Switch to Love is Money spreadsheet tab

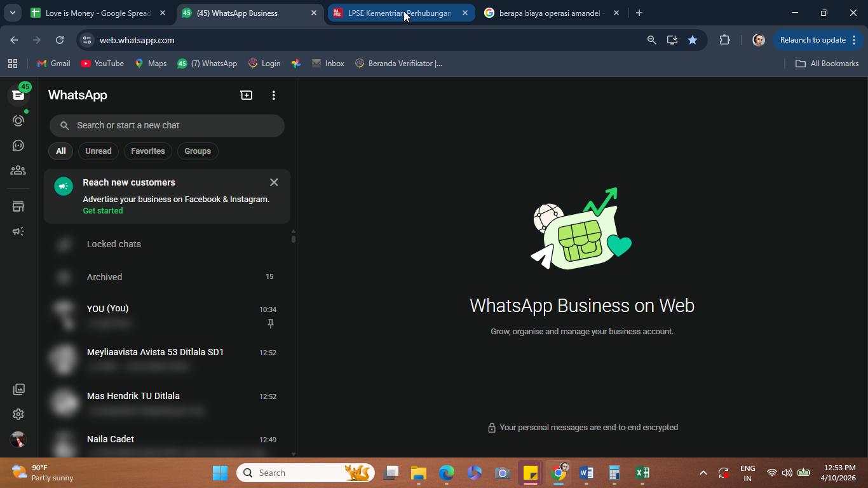coord(98,13)
